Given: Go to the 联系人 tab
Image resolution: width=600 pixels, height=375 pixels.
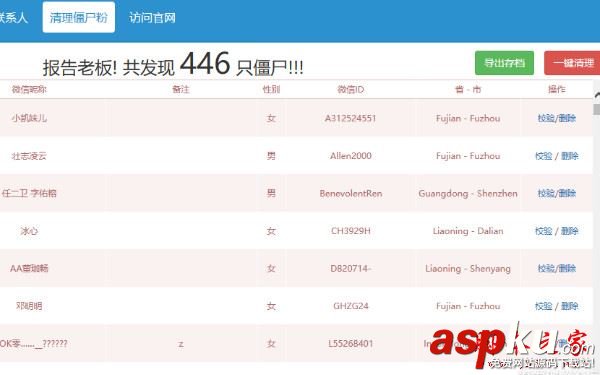Looking at the screenshot, I should tap(13, 18).
